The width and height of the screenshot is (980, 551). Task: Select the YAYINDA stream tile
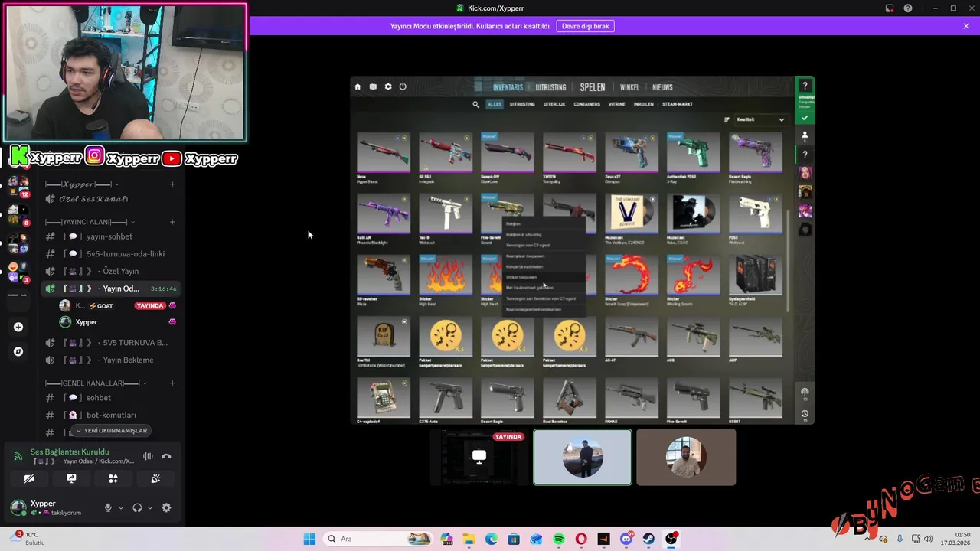point(479,457)
